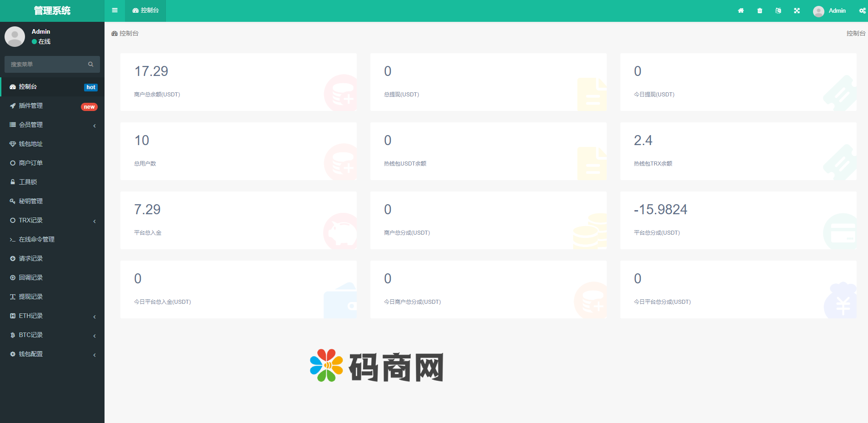Screen dimensions: 868x423
Task: Expand the TRX记录 submenu
Action: tap(52, 220)
